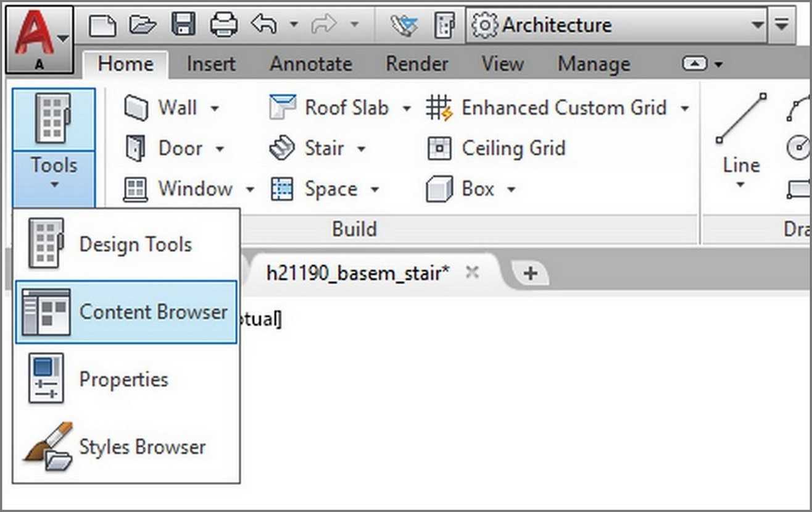Go to the Manage ribbon tab

click(x=594, y=64)
